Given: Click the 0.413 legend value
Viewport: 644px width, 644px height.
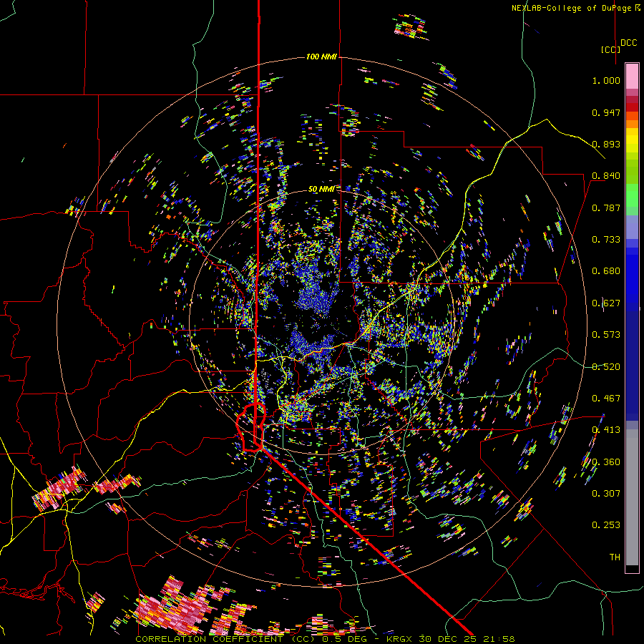Looking at the screenshot, I should click(606, 430).
